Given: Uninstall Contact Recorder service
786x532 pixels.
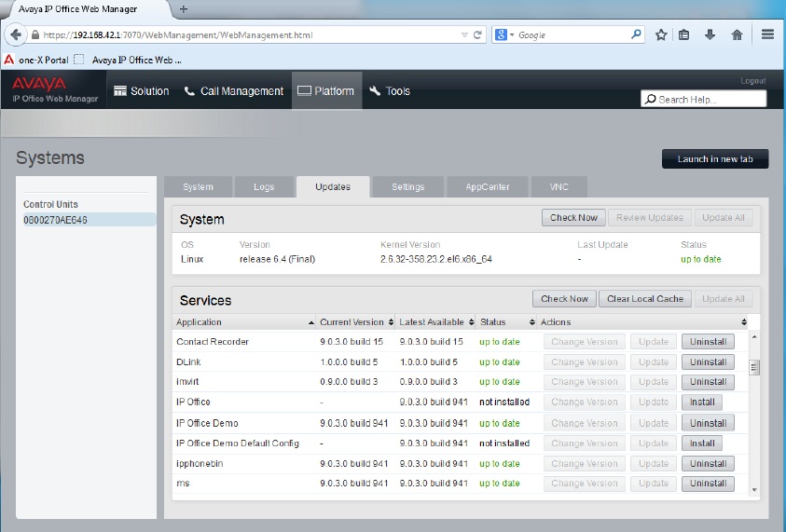Looking at the screenshot, I should (x=708, y=342).
